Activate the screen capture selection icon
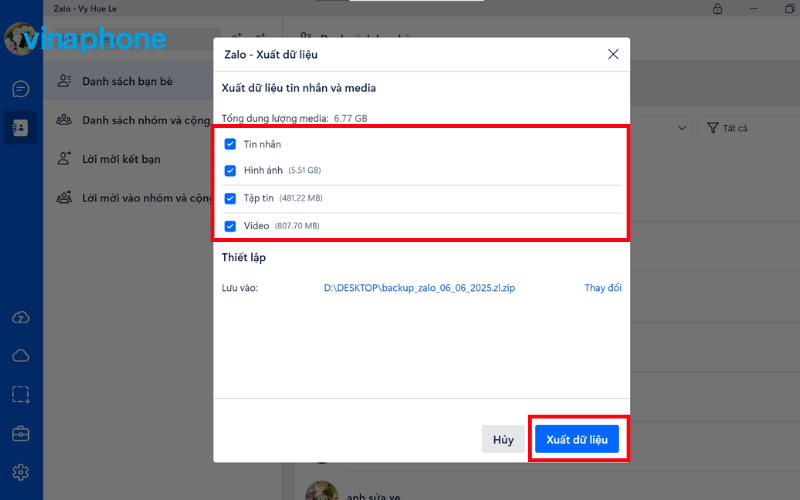Viewport: 800px width, 500px height. [x=20, y=394]
